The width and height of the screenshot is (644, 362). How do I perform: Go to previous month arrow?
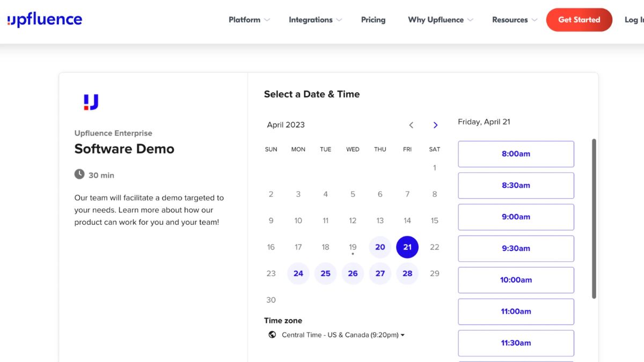tap(411, 125)
